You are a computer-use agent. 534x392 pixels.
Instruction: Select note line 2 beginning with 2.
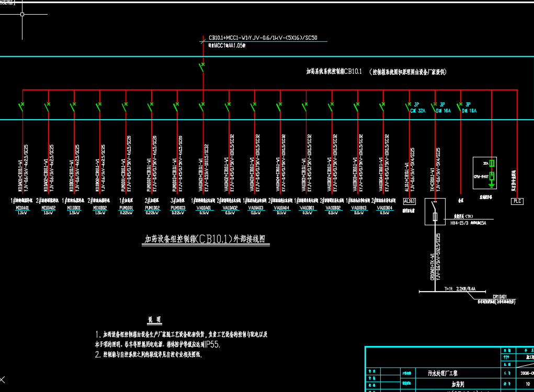149,354
